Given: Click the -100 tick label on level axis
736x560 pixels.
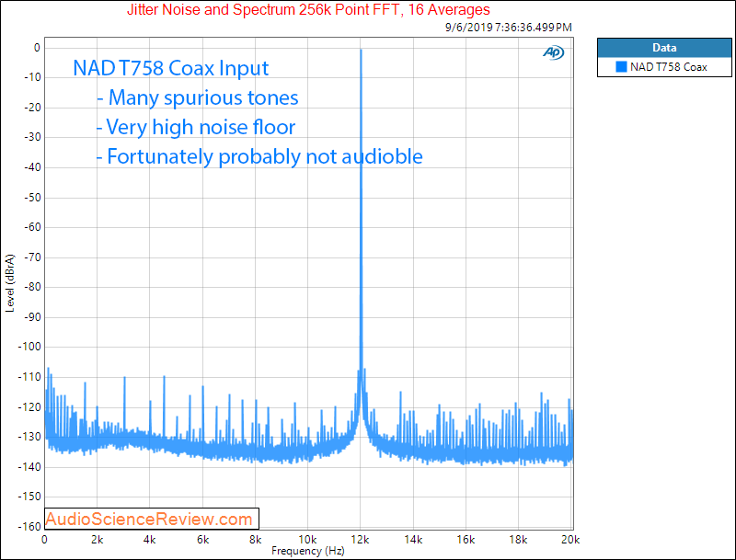Looking at the screenshot, I should 29,347.
